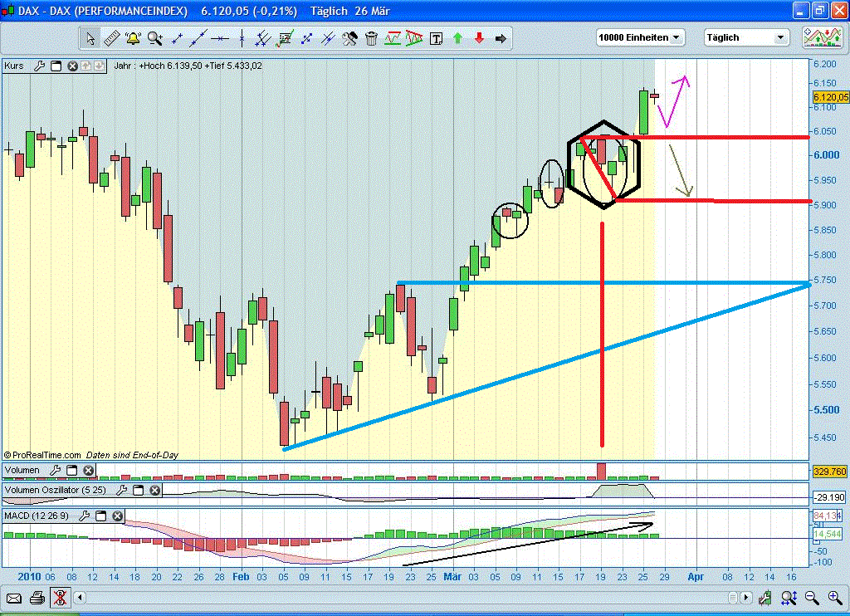Maximize the Volumen panel
The height and width of the screenshot is (616, 850).
tap(71, 470)
